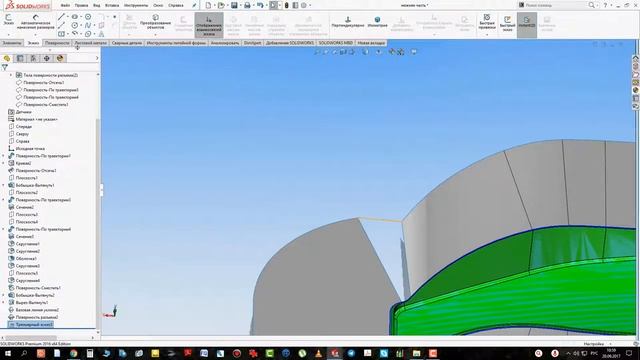Open the Вид menu
This screenshot has height=360, width=640.
(x=96, y=5)
